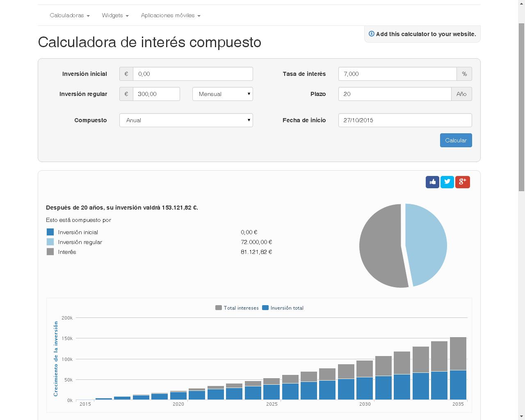The image size is (525, 420).
Task: Click the Inversión inicial blue legend swatch
Action: [x=50, y=232]
